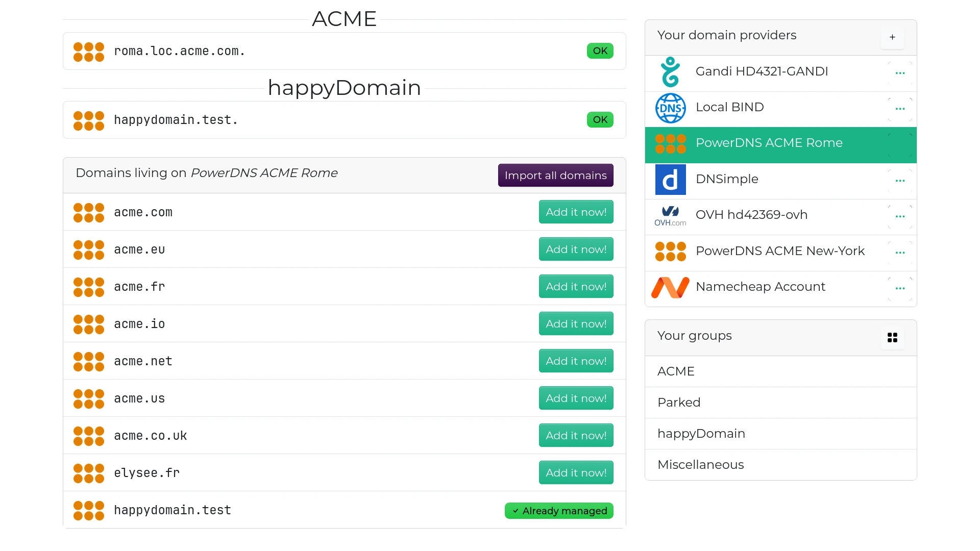Click the Local BIND DNS globe icon
The width and height of the screenshot is (980, 551).
point(670,108)
